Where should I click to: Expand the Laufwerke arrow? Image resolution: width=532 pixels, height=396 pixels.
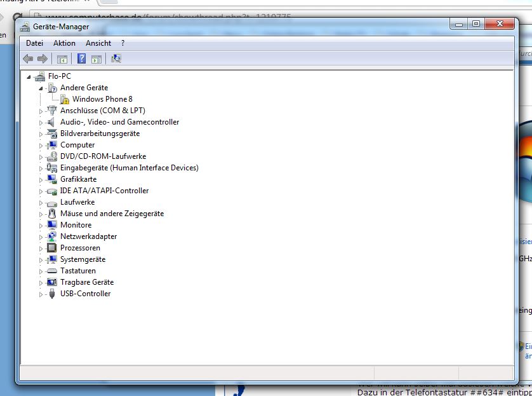(41, 203)
